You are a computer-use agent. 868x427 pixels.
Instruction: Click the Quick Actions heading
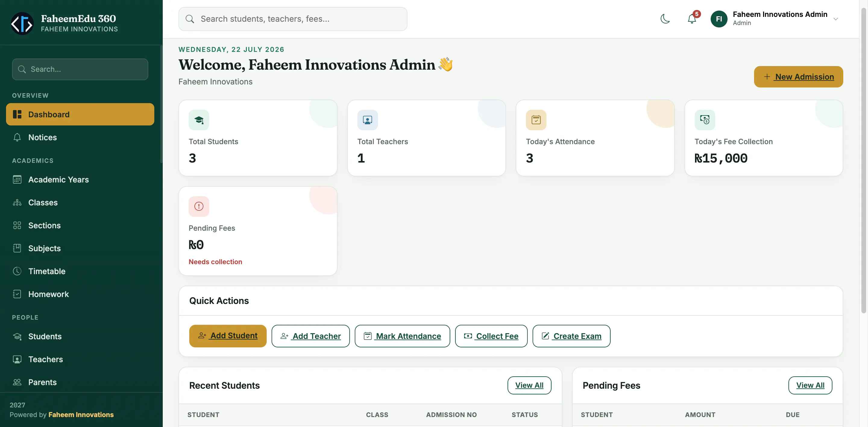[x=219, y=301]
